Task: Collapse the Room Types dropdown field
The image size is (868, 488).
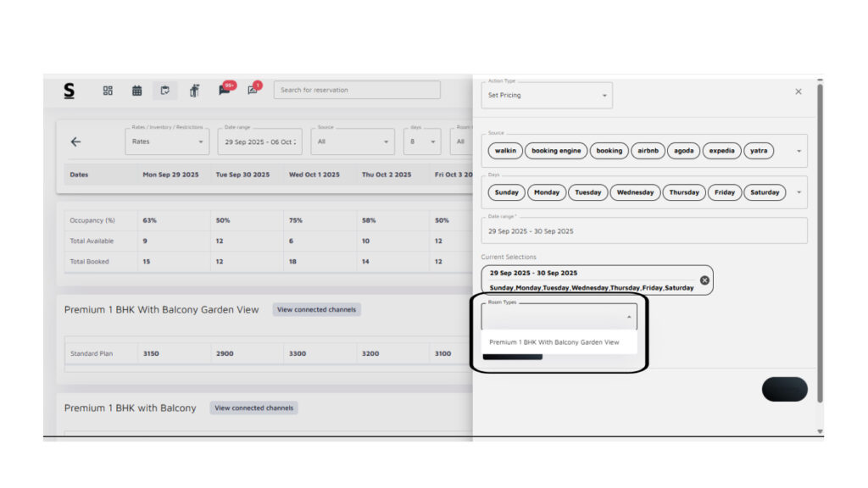Action: pos(628,317)
